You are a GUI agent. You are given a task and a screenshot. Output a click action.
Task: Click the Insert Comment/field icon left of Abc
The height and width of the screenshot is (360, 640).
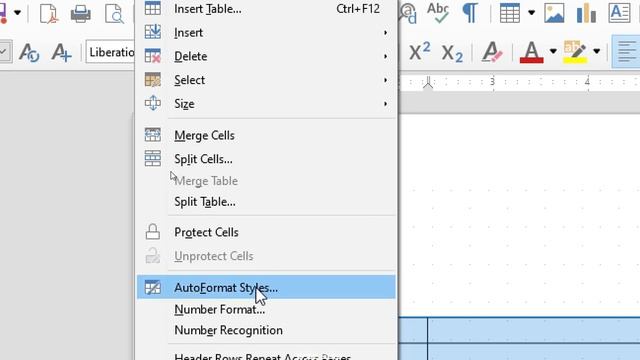coord(409,13)
